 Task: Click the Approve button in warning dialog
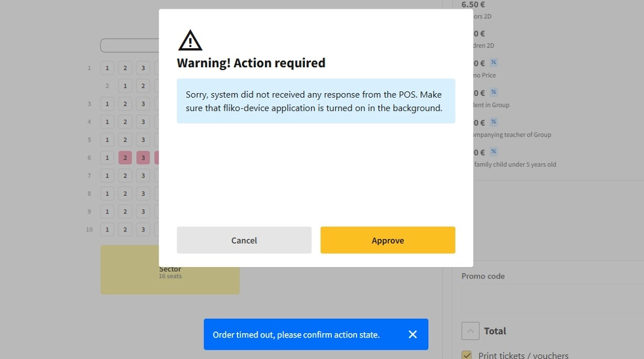tap(388, 240)
